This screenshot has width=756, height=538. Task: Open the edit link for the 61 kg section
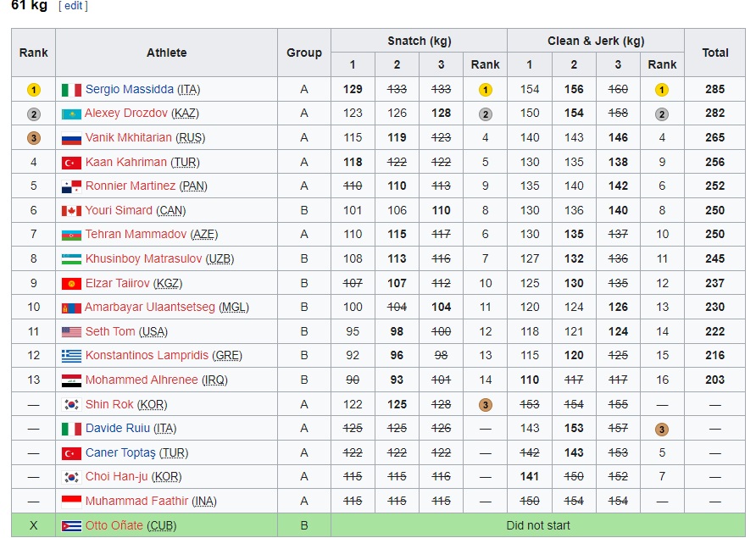[73, 6]
